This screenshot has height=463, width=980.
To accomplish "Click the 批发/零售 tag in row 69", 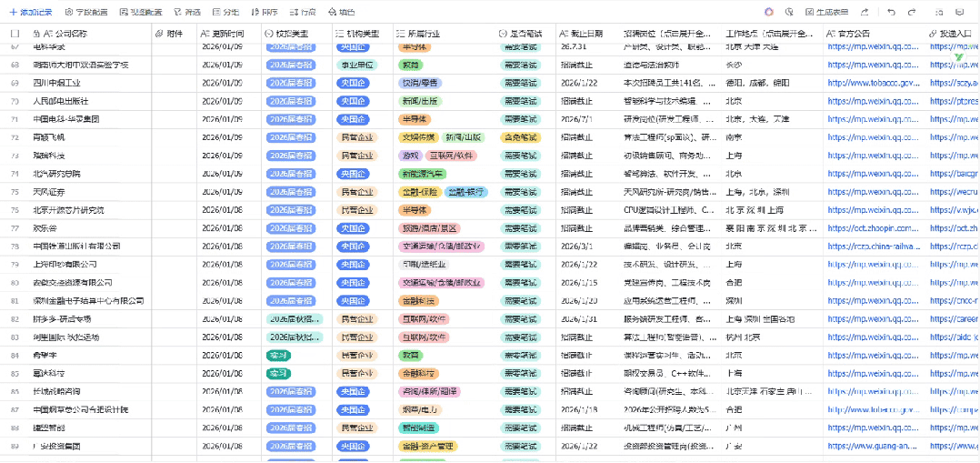I will 419,83.
